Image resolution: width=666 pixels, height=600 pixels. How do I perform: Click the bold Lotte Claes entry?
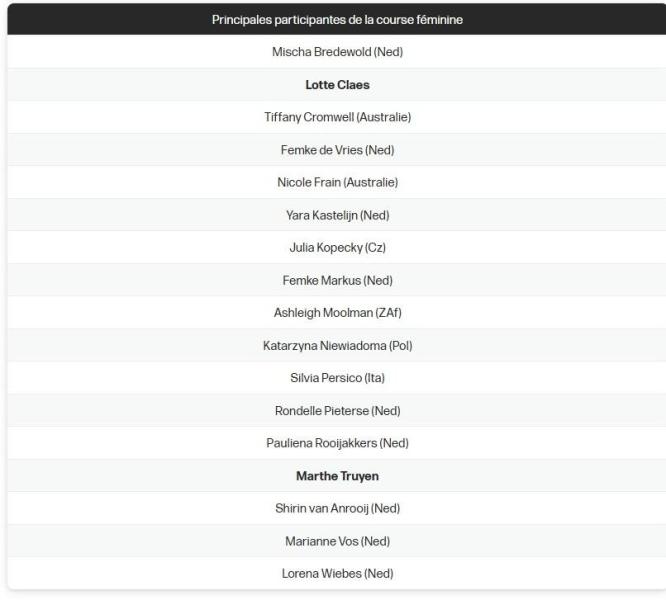click(337, 85)
